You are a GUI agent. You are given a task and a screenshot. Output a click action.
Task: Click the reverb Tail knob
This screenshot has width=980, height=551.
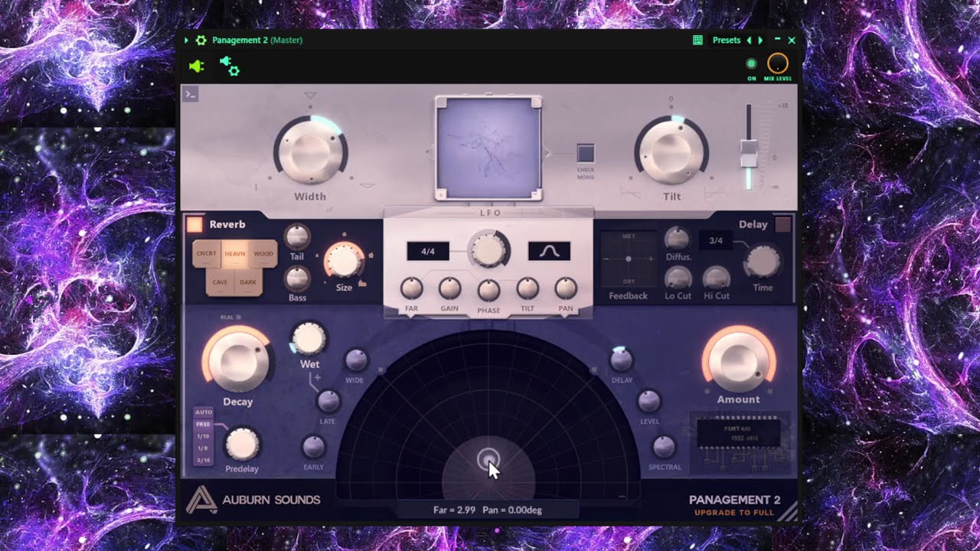[297, 236]
